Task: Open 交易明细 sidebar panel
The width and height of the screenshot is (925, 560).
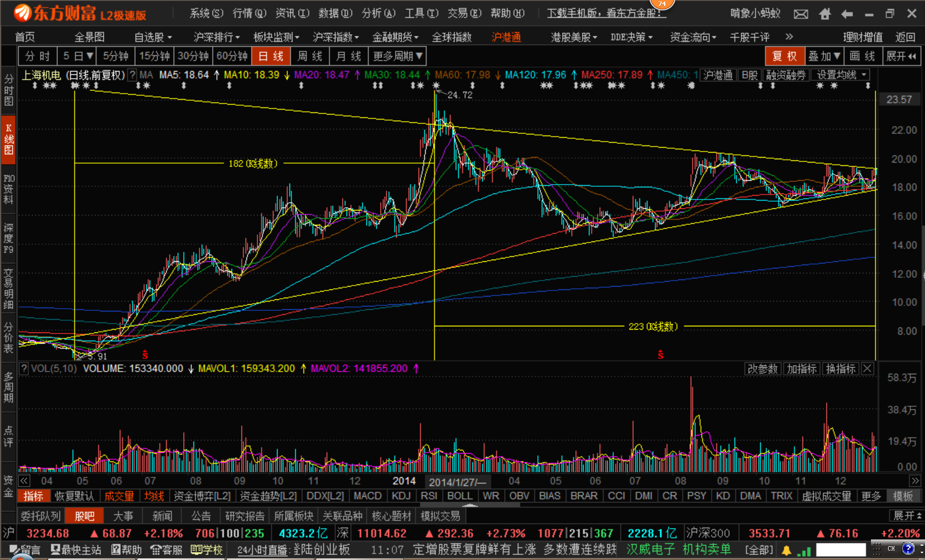Action: coord(9,288)
